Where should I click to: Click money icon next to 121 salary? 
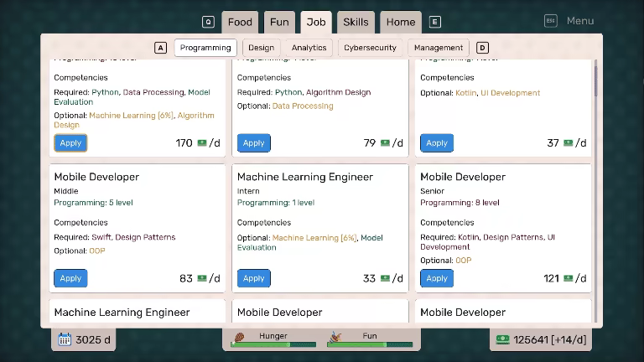(568, 278)
